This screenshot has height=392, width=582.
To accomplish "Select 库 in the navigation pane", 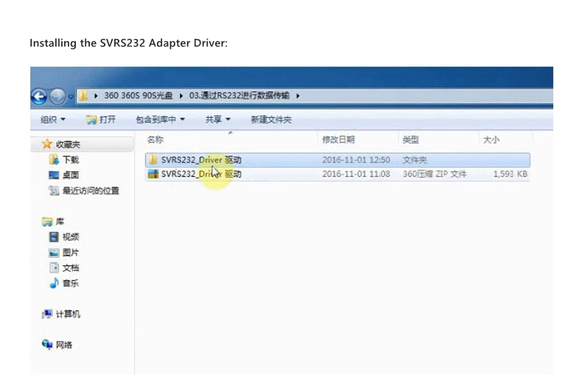I will [60, 222].
